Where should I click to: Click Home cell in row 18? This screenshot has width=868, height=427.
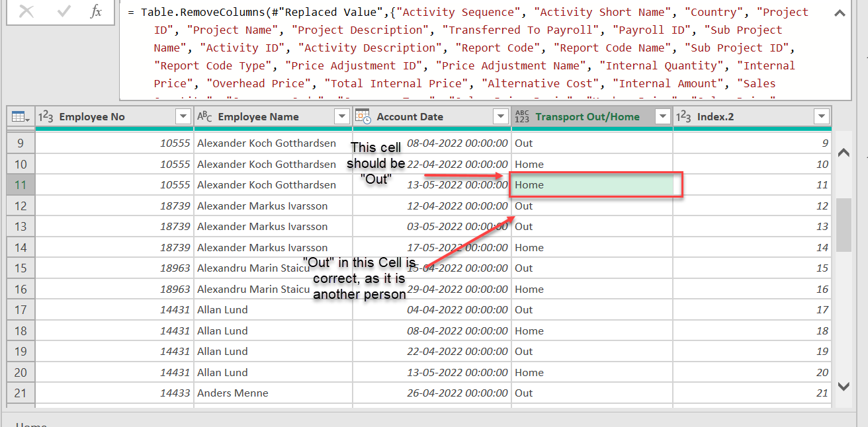pyautogui.click(x=592, y=331)
